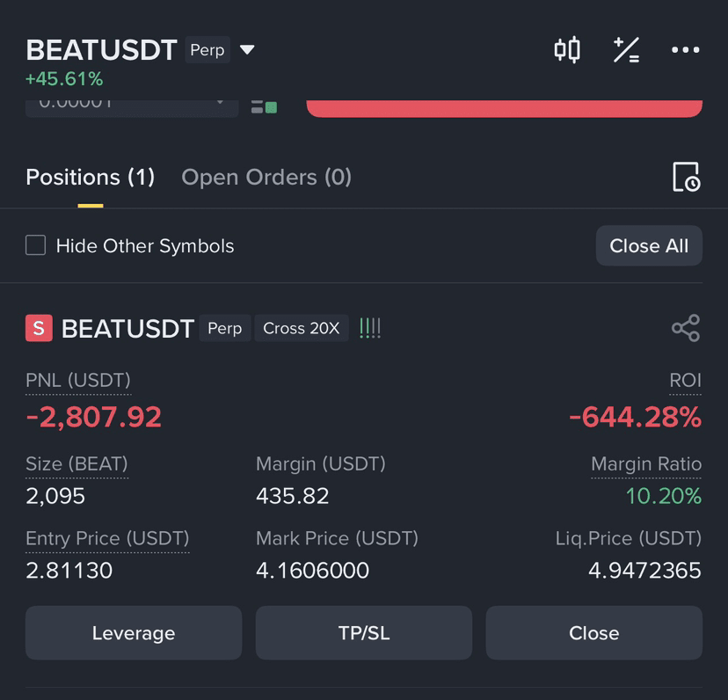Toggle the order book layout icon

[264, 106]
